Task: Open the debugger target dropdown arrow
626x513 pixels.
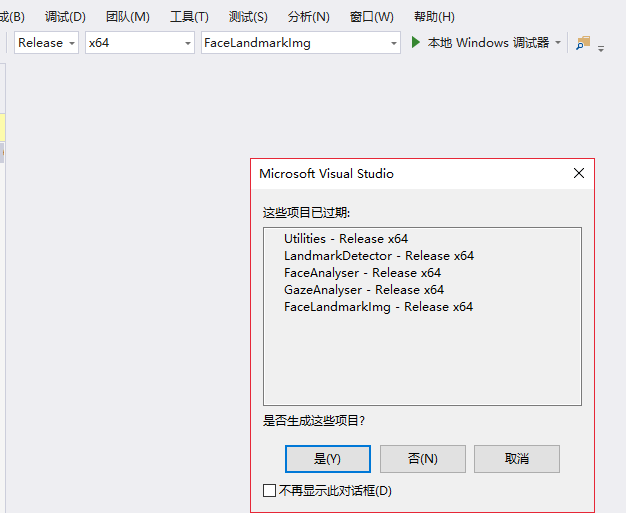Action: (558, 43)
